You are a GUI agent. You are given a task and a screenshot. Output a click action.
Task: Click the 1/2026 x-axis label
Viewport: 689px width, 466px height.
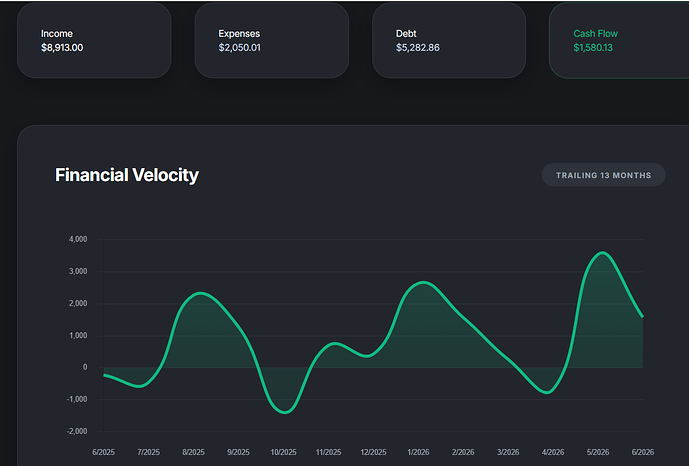pos(418,452)
